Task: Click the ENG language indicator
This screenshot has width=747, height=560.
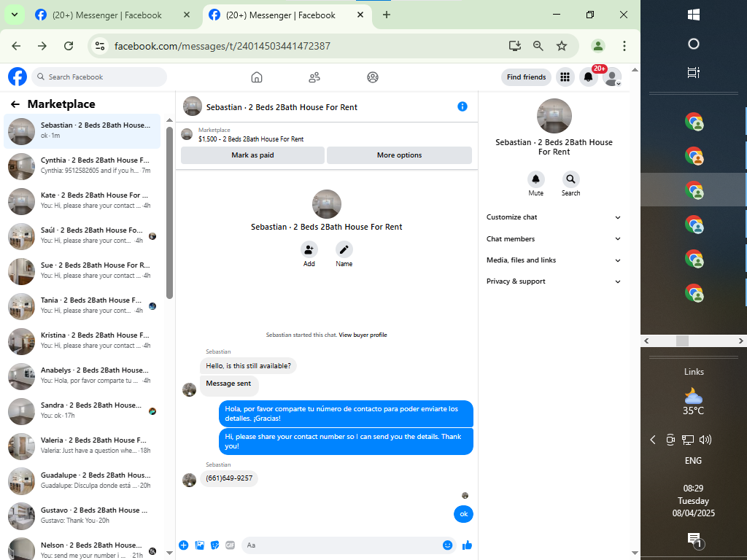Action: [x=693, y=461]
